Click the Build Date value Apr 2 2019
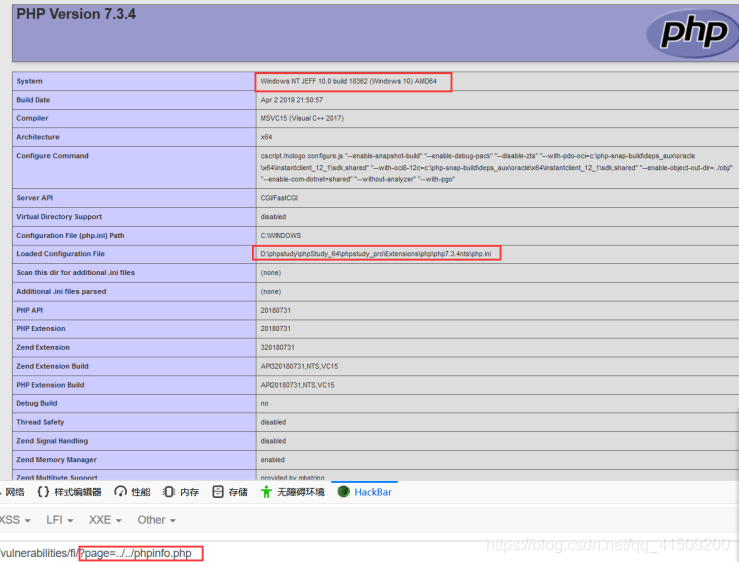Image resolution: width=739 pixels, height=563 pixels. (292, 100)
